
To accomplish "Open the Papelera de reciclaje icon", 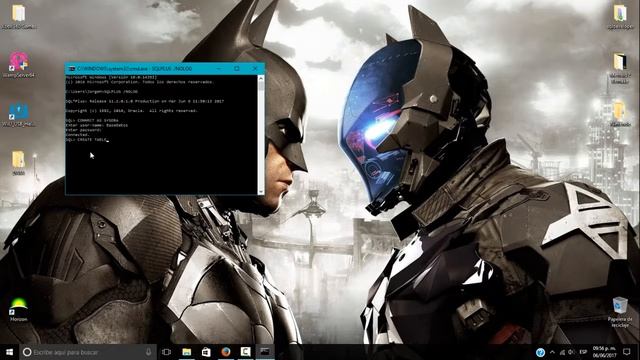I will click(620, 312).
